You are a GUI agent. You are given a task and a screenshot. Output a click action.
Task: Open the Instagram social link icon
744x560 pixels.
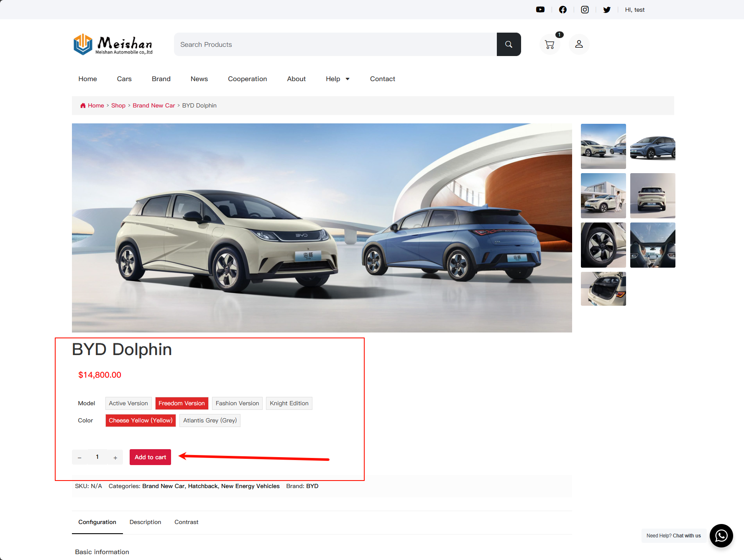click(585, 10)
